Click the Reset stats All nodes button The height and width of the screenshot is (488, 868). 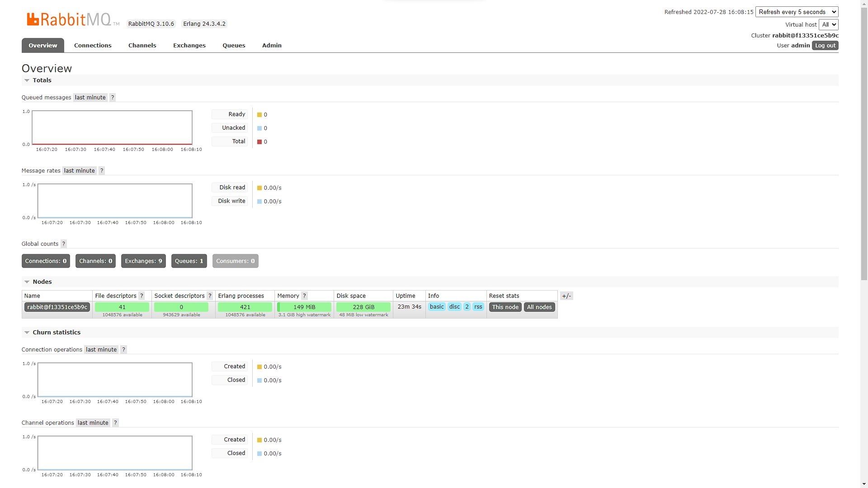(539, 307)
